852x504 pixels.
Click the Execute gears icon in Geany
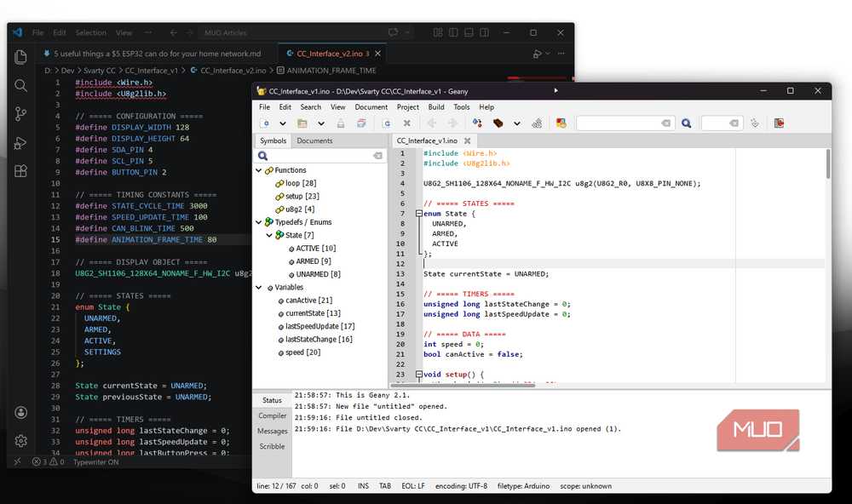pos(537,123)
